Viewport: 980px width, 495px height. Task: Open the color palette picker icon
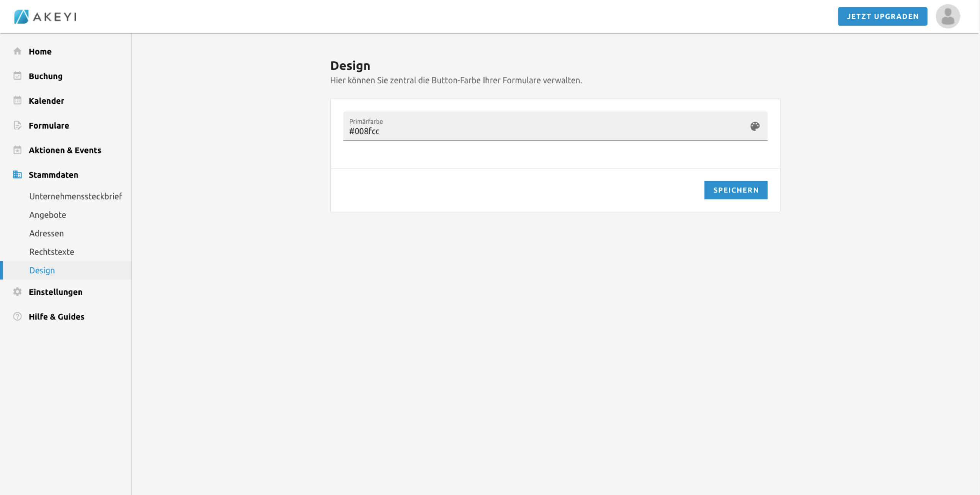(x=755, y=126)
